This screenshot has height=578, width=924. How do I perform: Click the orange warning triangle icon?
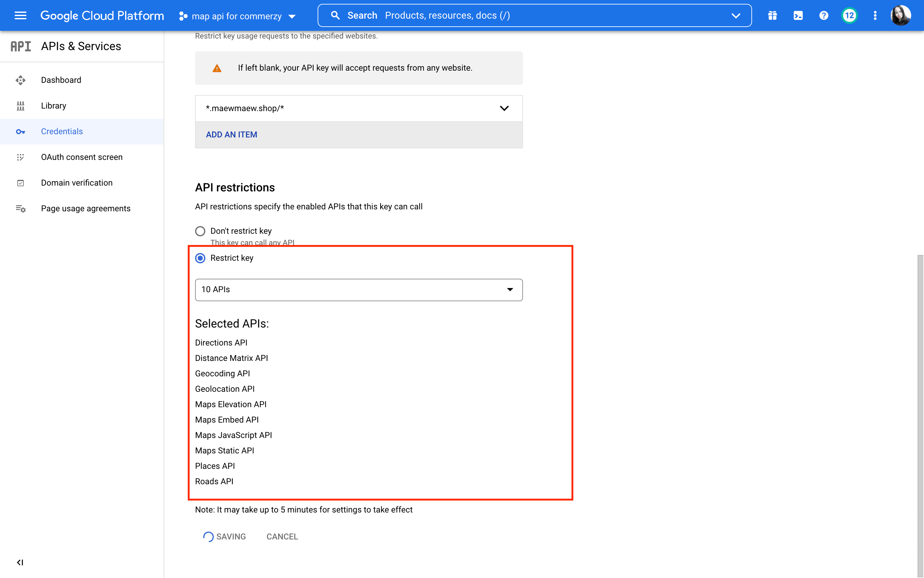click(x=217, y=68)
